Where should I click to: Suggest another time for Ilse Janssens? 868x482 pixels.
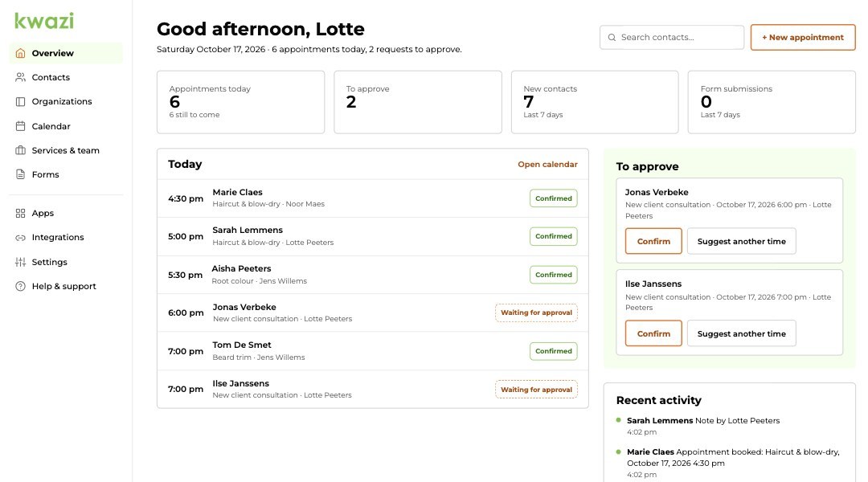(741, 333)
